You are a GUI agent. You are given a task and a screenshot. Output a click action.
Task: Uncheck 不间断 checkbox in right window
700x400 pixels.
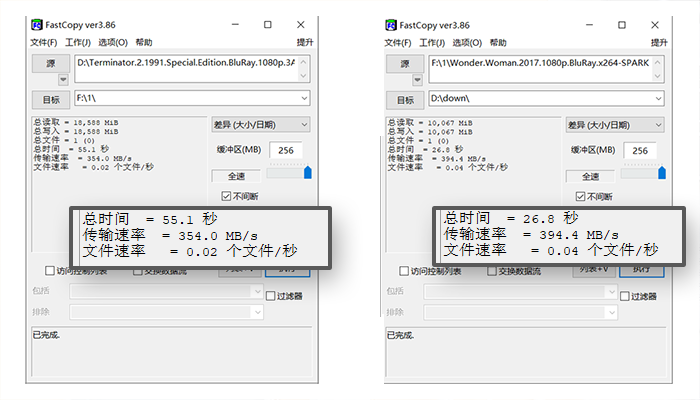click(x=580, y=196)
